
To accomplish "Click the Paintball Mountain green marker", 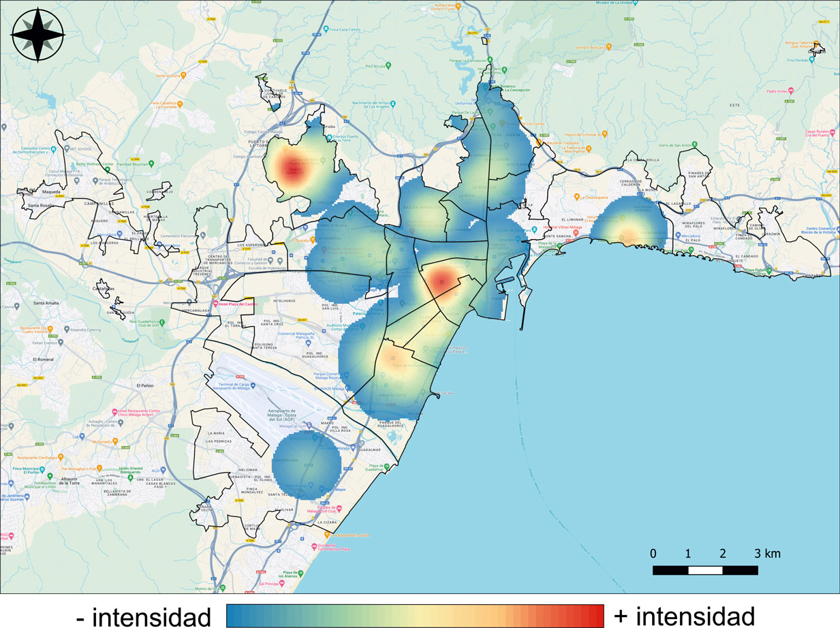I will pyautogui.click(x=151, y=163).
